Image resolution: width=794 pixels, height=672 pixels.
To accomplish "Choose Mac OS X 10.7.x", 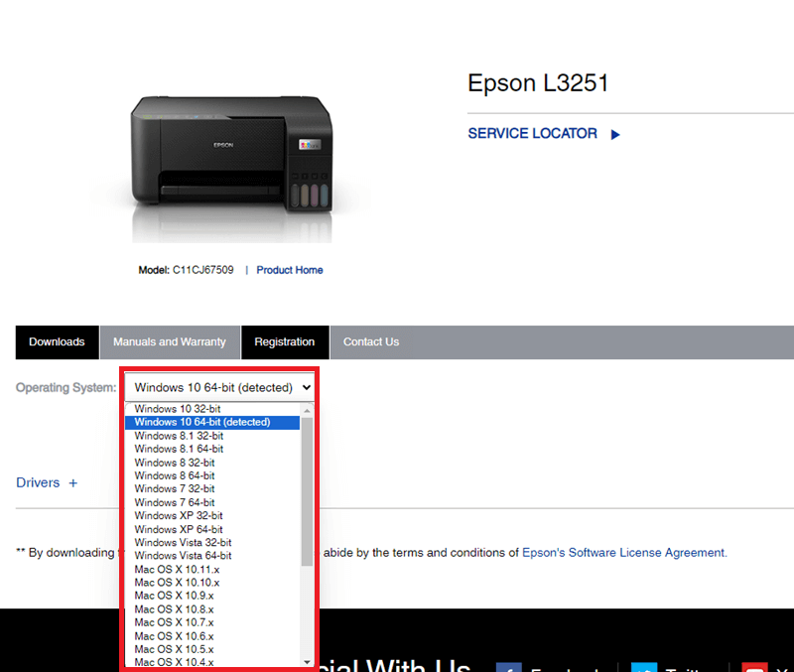I will tap(212, 622).
